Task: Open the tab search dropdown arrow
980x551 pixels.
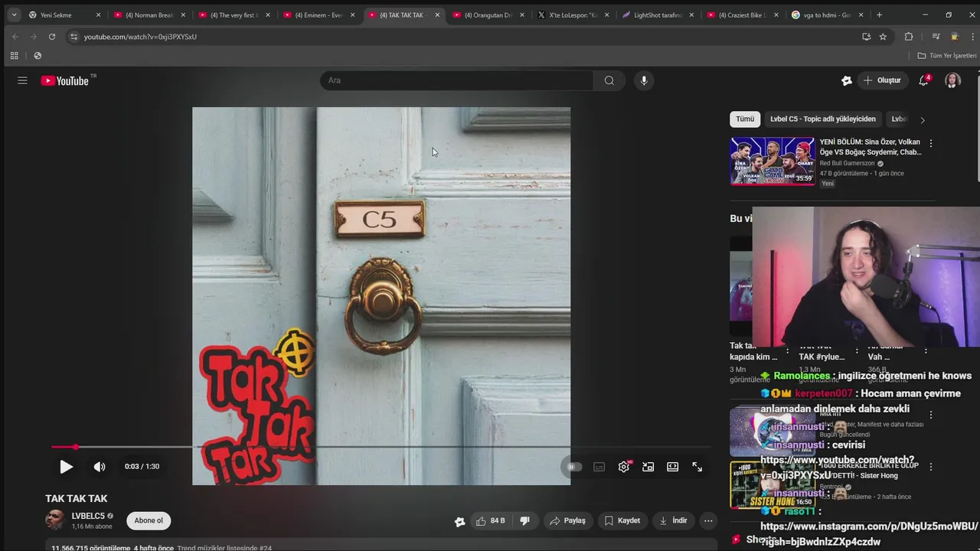Action: [x=14, y=15]
